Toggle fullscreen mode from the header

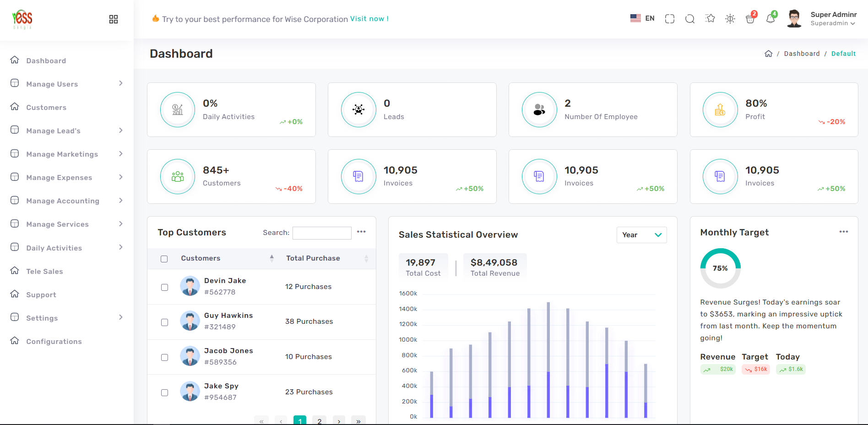pos(669,19)
